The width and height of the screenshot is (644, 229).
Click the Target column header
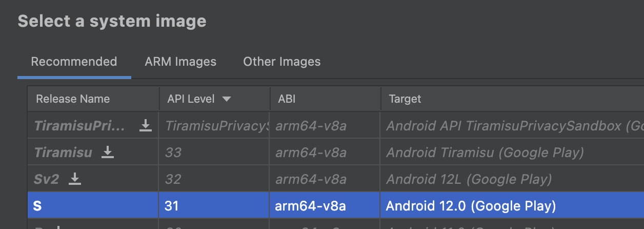click(512, 99)
